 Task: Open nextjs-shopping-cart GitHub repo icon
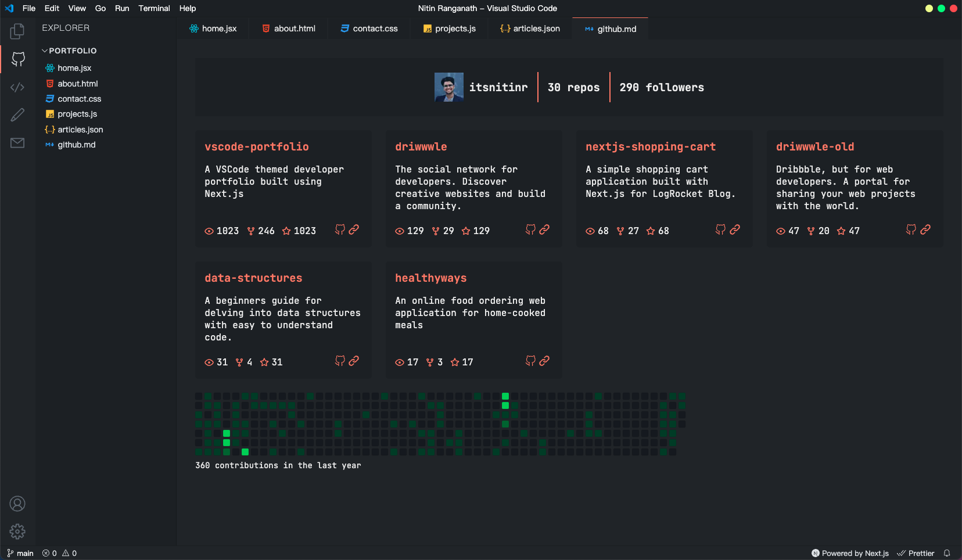click(x=720, y=229)
